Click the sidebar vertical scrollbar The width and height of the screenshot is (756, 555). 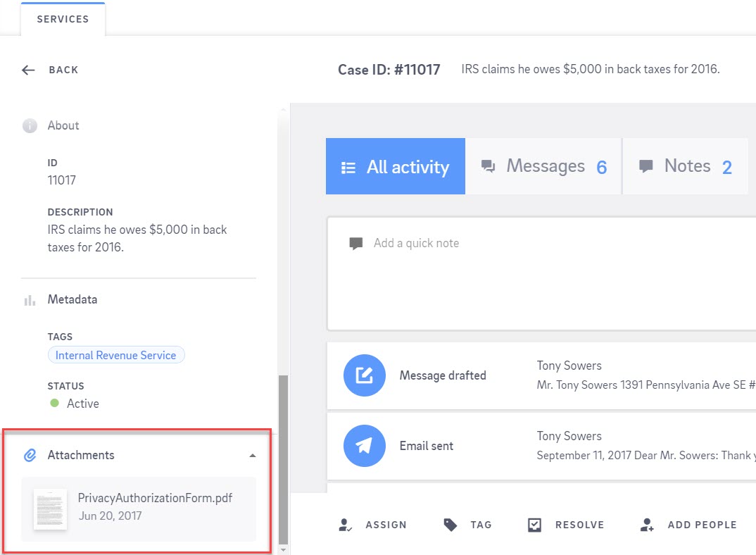coord(284,459)
